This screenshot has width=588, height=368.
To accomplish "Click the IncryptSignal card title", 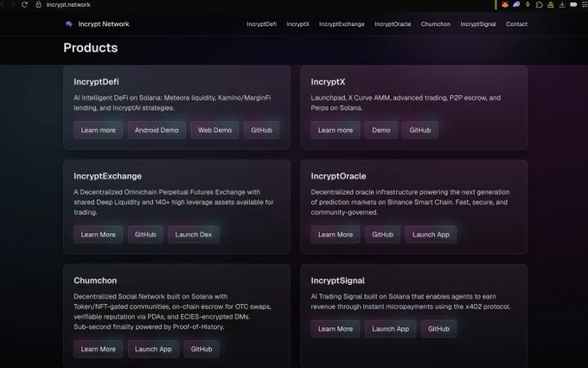I will pos(337,281).
